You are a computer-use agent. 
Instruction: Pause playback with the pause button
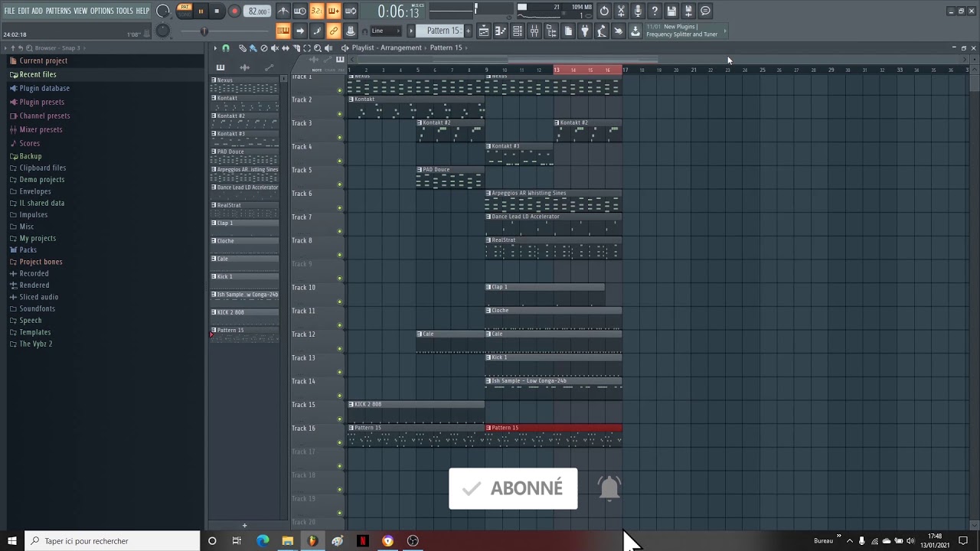coord(201,11)
